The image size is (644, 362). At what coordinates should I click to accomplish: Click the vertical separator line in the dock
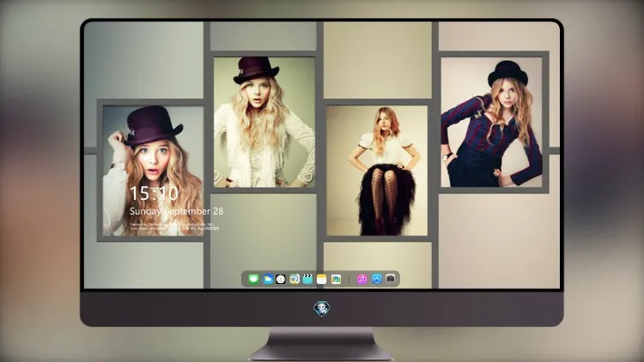(349, 280)
